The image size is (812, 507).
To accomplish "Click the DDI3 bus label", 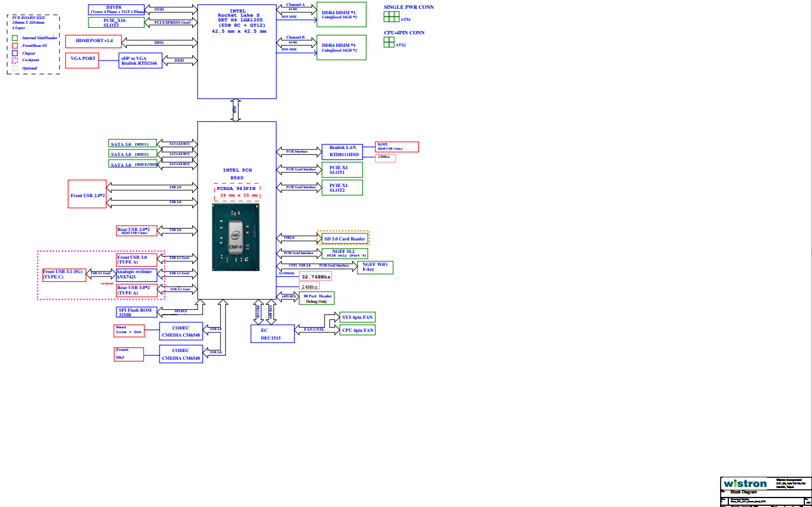I will 179,60.
